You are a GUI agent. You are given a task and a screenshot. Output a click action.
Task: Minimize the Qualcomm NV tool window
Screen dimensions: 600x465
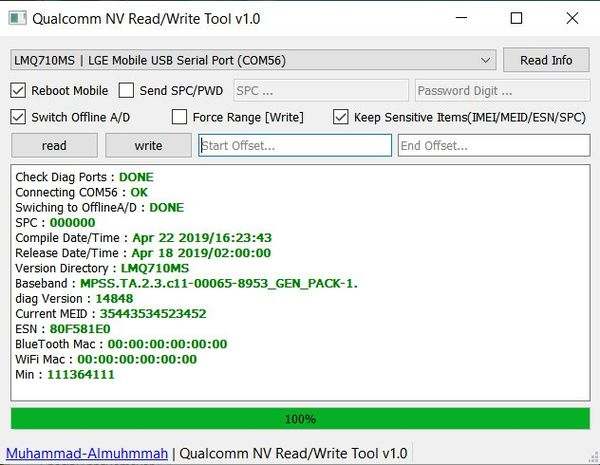click(x=461, y=18)
